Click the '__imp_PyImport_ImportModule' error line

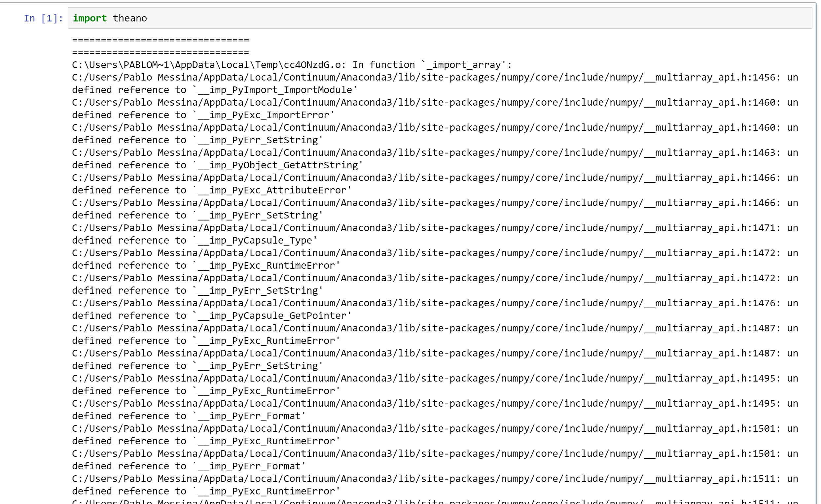[x=215, y=90]
